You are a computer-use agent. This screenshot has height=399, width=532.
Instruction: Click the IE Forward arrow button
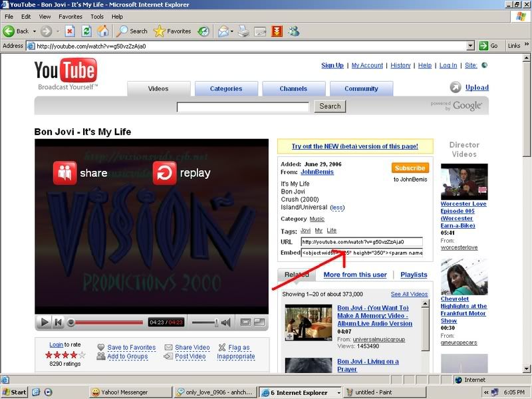[x=46, y=31]
